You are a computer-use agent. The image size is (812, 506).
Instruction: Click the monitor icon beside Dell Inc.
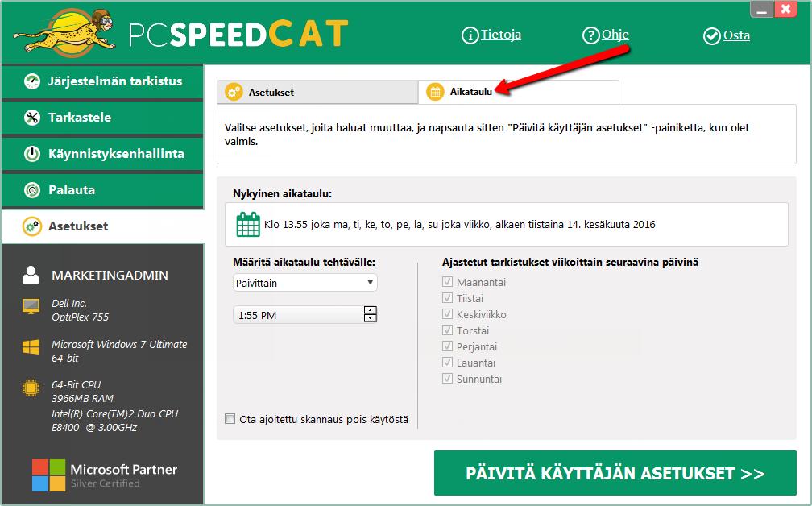point(31,306)
